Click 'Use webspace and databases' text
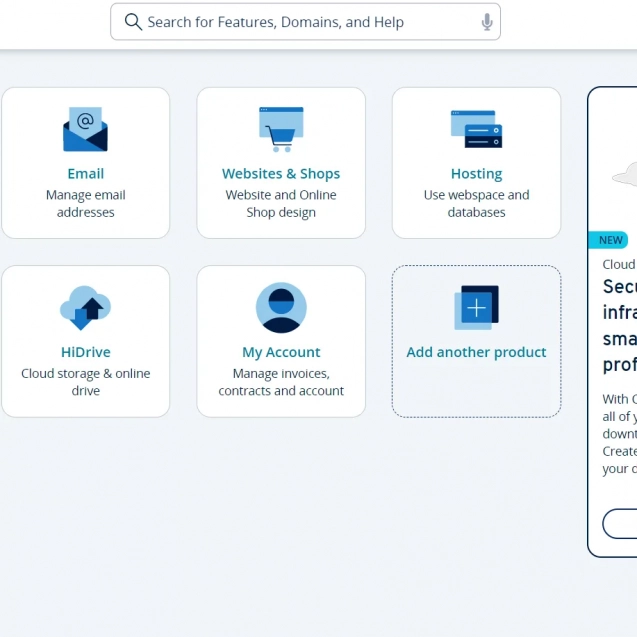Viewport: 637px width, 637px height. pyautogui.click(x=476, y=204)
